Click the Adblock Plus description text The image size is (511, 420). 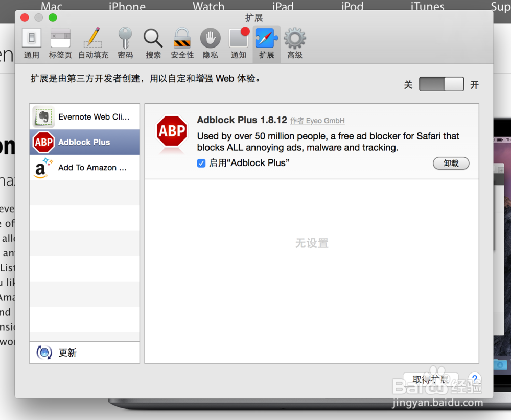(328, 142)
